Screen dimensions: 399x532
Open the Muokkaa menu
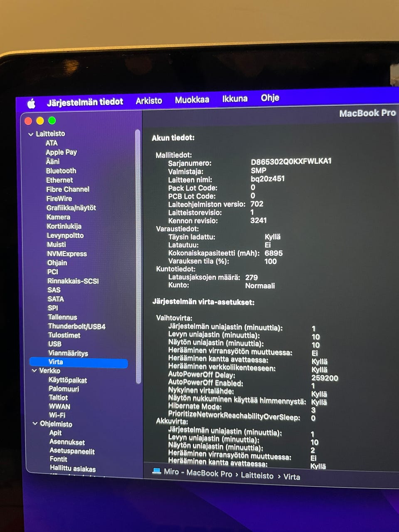pyautogui.click(x=192, y=100)
